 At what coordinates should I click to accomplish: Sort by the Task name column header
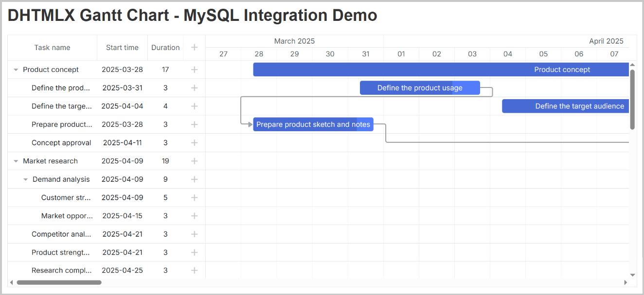click(52, 48)
